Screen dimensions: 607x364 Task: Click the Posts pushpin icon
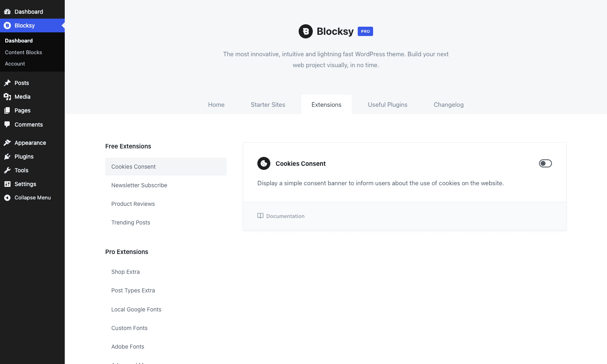[7, 83]
